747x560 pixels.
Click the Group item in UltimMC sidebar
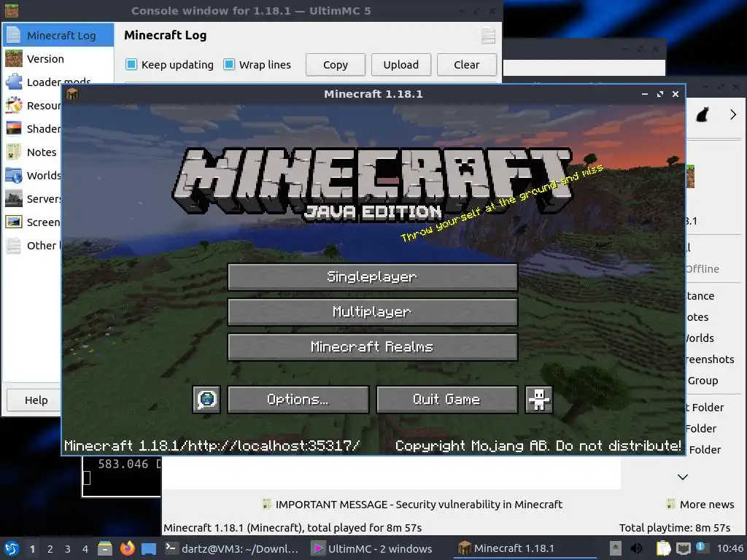coord(703,381)
